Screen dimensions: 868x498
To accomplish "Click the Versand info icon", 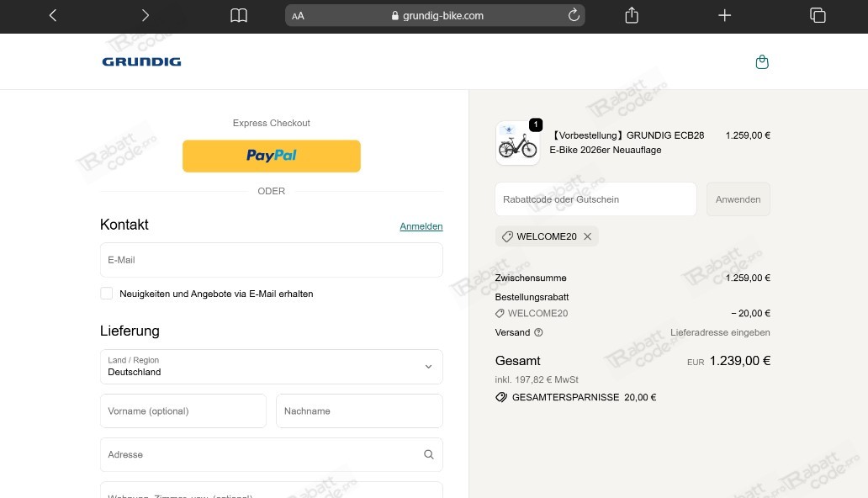I will [537, 332].
